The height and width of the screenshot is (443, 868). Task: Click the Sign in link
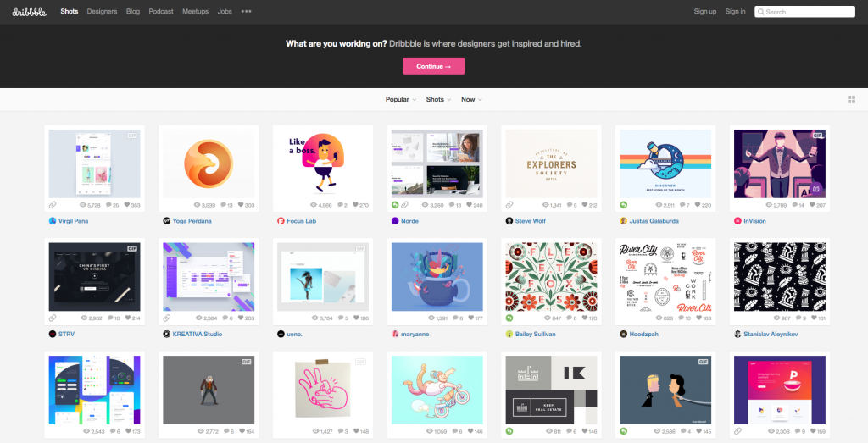[x=735, y=11]
